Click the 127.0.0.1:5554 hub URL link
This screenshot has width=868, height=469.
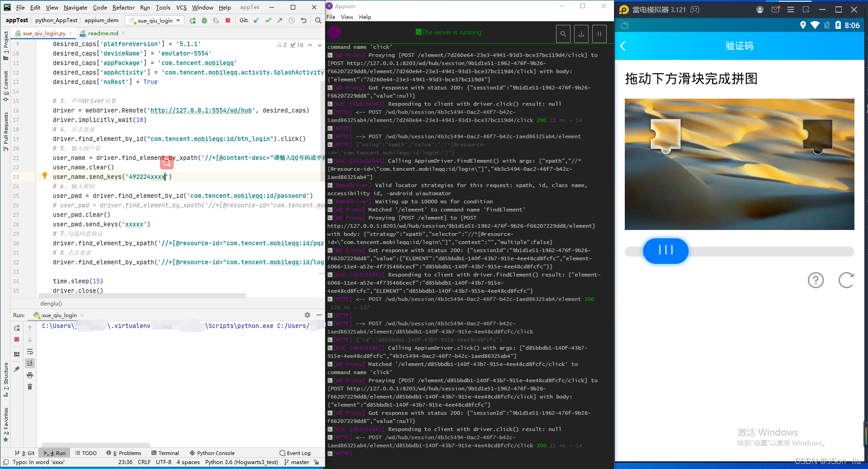point(201,110)
